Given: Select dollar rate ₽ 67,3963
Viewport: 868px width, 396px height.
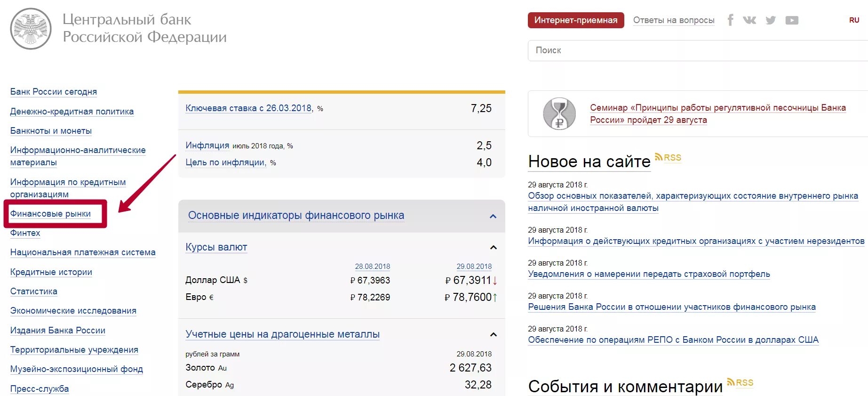Looking at the screenshot, I should (x=370, y=280).
